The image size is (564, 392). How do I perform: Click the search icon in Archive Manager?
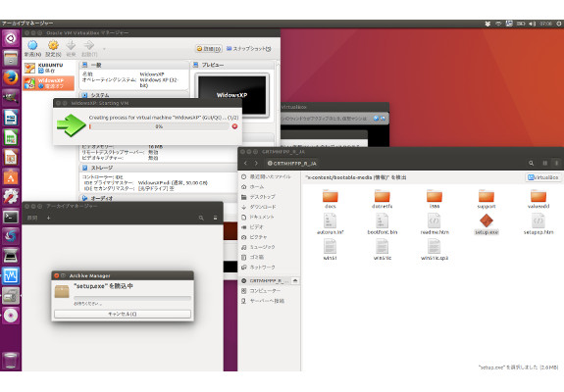coord(201,218)
